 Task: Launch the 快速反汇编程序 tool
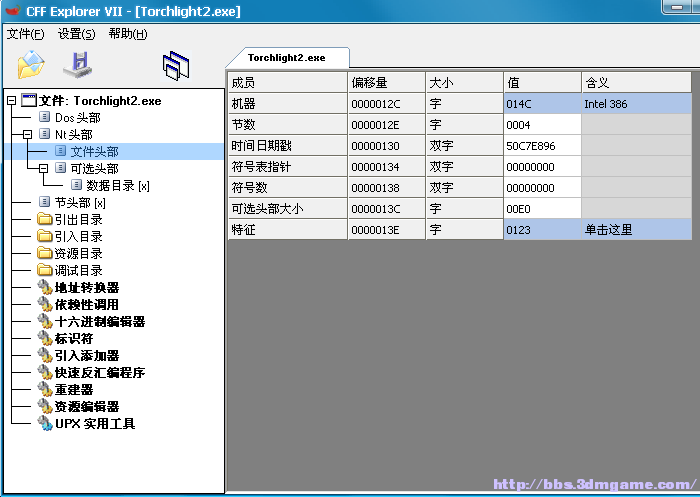(x=99, y=373)
